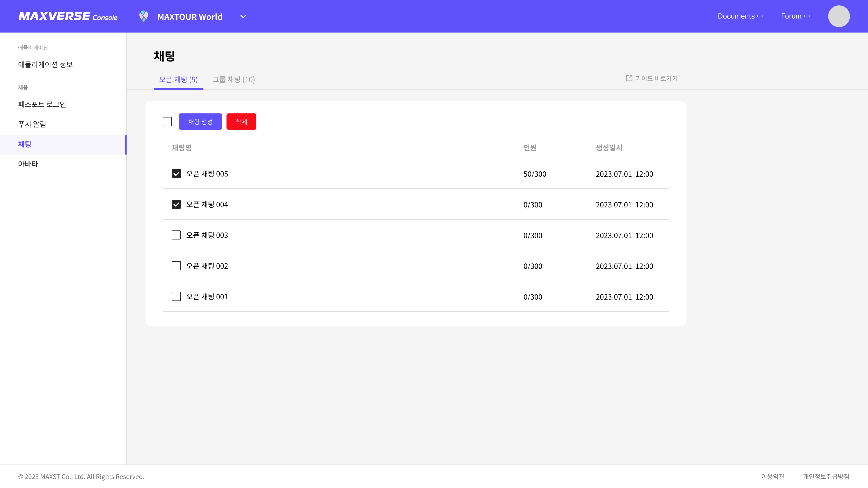Click the red 삭제 button
This screenshot has width=868, height=488.
tap(241, 122)
